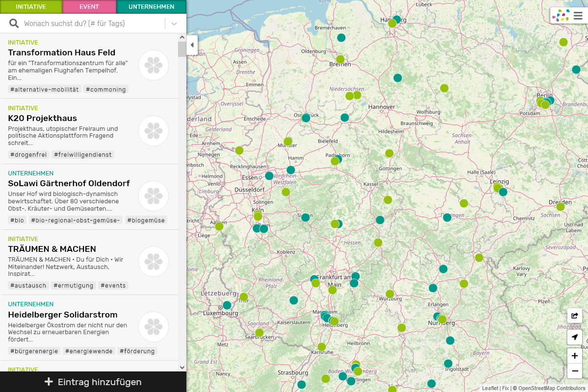Select the teal marker near Bremerhaven
Image resolution: width=588 pixels, height=392 pixels.
click(341, 37)
